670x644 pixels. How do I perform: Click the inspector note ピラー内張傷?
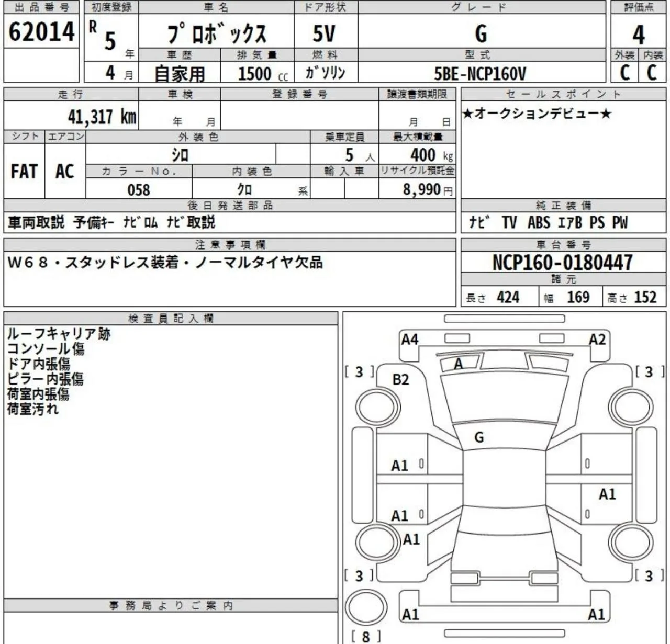pyautogui.click(x=45, y=379)
